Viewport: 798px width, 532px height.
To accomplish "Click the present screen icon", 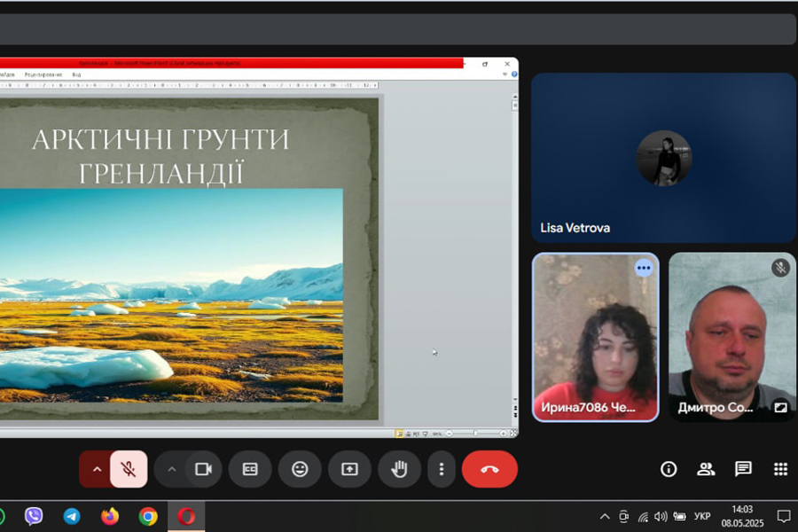I will pyautogui.click(x=349, y=469).
